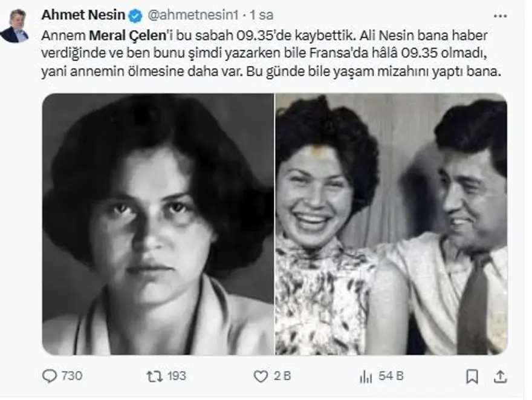
Task: Like the tweet with the heart icon
Action: click(x=261, y=376)
